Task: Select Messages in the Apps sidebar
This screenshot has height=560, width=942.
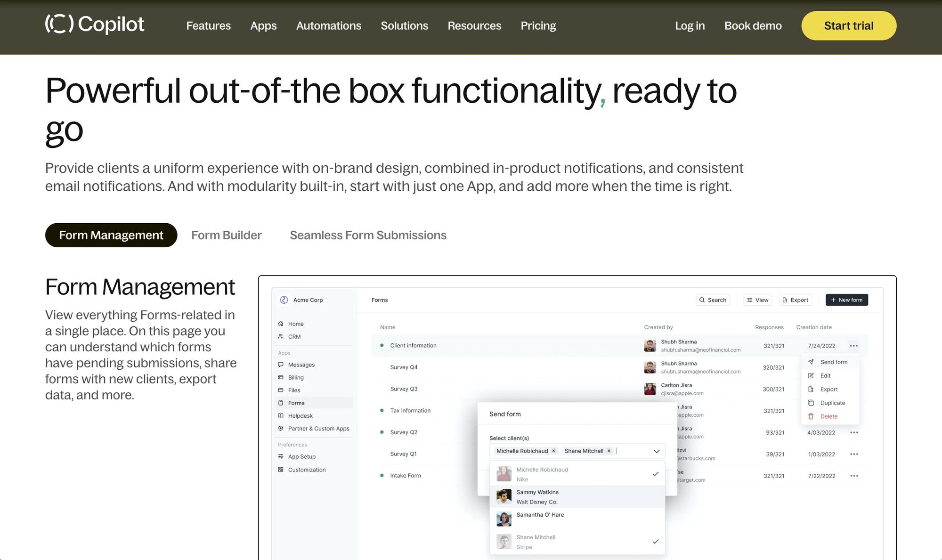Action: point(301,365)
